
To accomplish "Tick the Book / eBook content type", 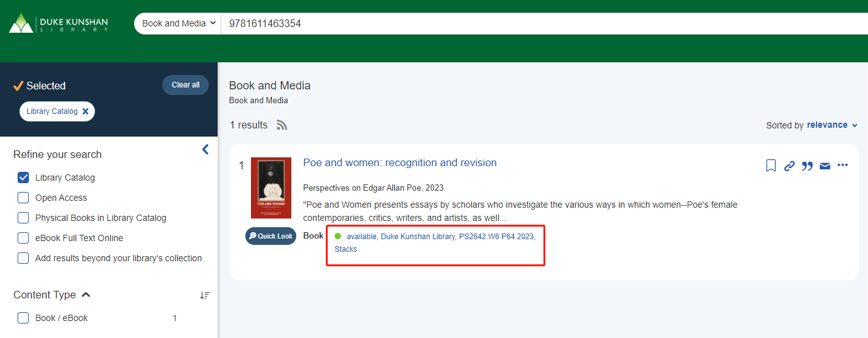I will [x=23, y=318].
